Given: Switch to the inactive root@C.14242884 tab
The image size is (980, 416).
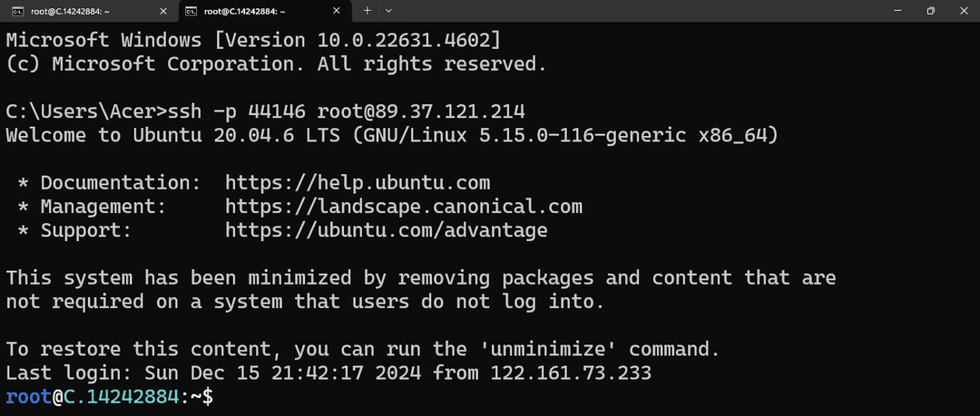Looking at the screenshot, I should tap(86, 11).
